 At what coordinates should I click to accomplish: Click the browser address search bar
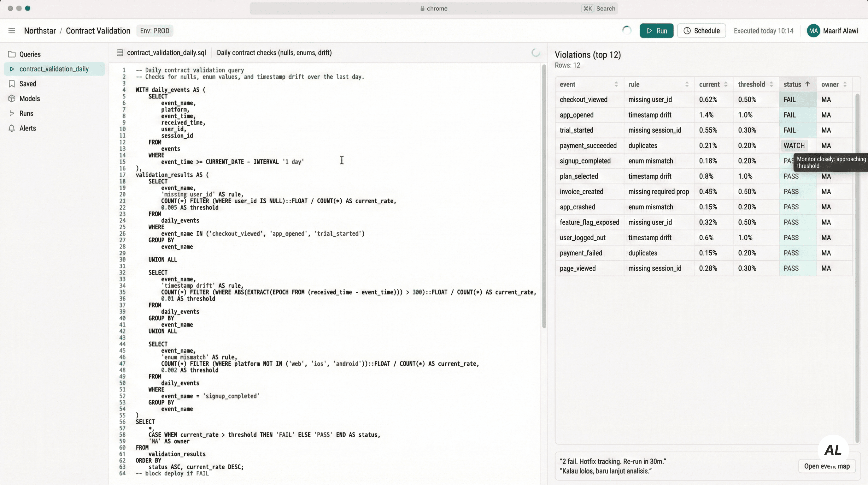click(x=433, y=9)
